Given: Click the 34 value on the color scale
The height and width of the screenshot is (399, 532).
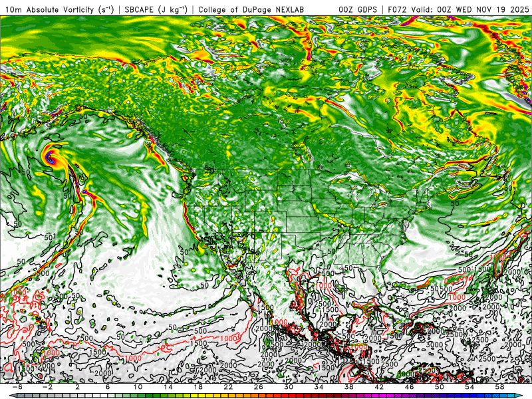Looking at the screenshot, I should coord(319,387).
